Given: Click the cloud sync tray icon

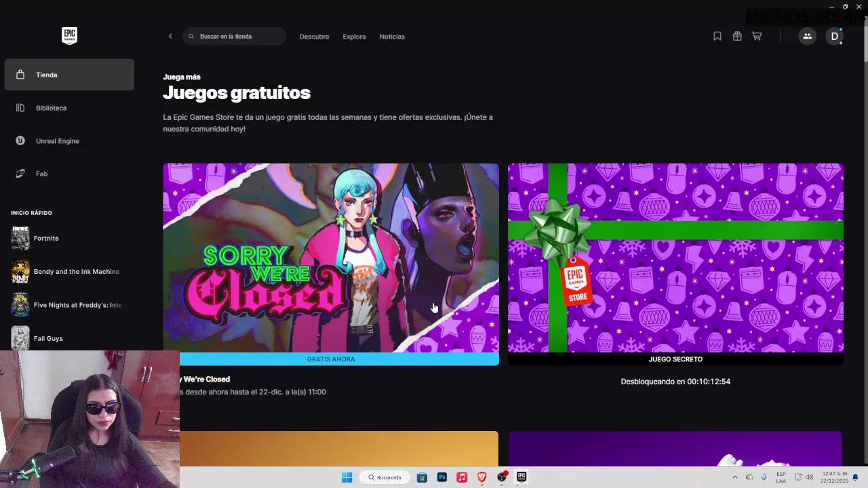Looking at the screenshot, I should [749, 477].
